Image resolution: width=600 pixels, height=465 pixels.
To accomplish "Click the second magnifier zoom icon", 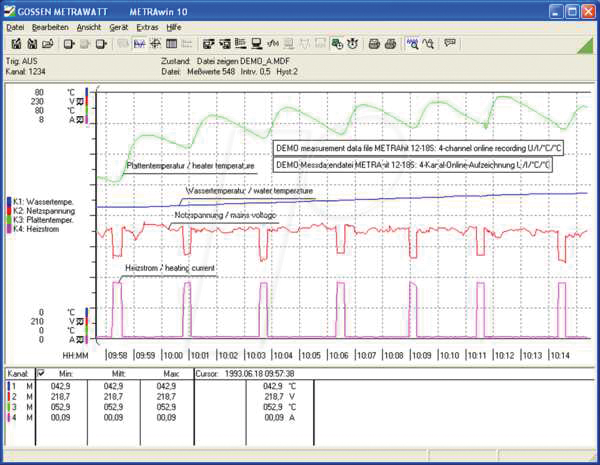I will coord(427,44).
